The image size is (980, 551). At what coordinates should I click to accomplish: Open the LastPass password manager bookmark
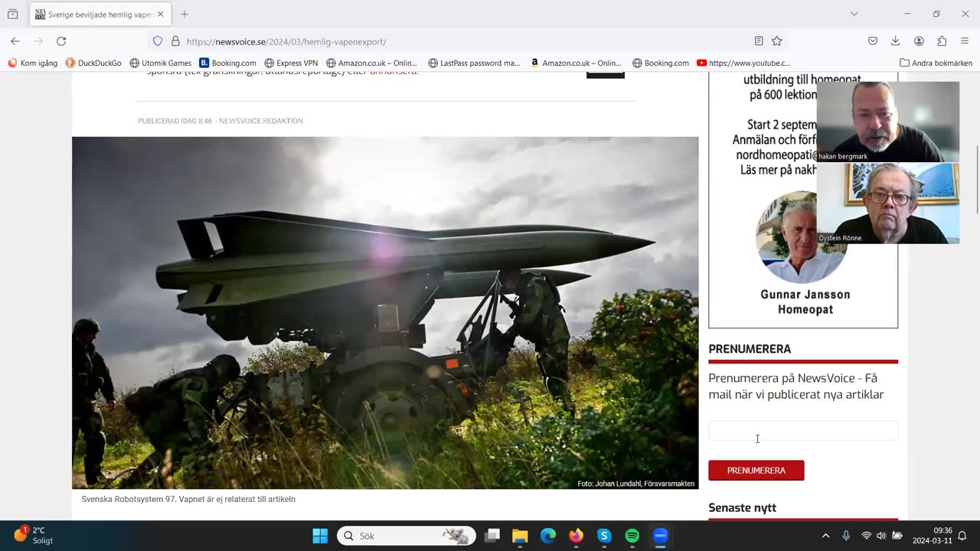click(474, 63)
